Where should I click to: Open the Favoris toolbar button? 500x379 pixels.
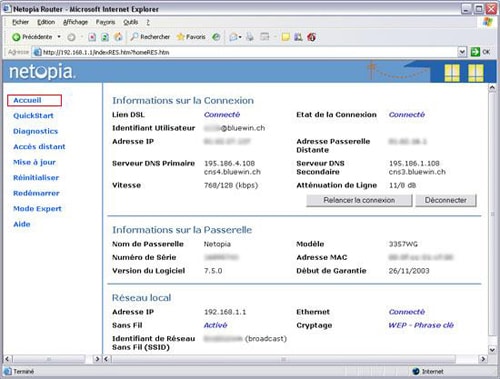tap(191, 37)
